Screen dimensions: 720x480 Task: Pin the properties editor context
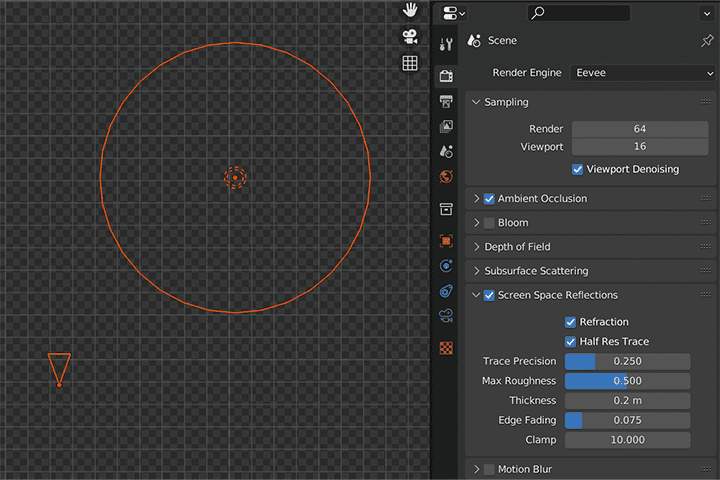tap(707, 41)
